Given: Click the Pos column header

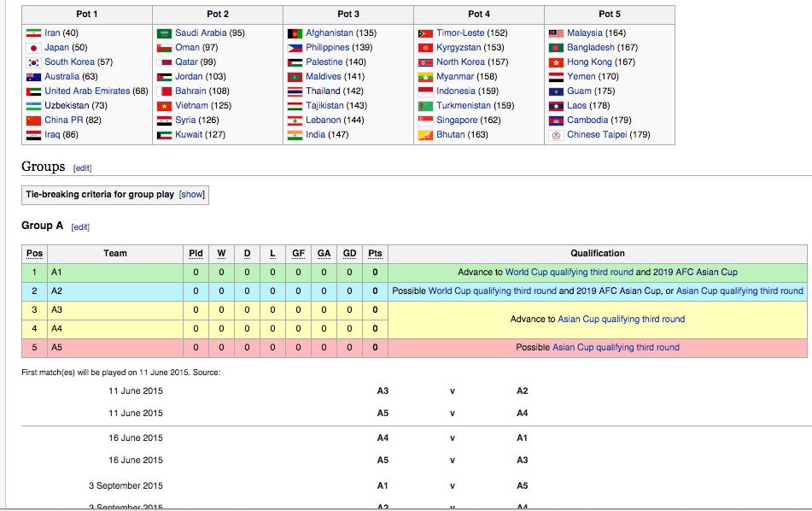Looking at the screenshot, I should coord(34,254).
